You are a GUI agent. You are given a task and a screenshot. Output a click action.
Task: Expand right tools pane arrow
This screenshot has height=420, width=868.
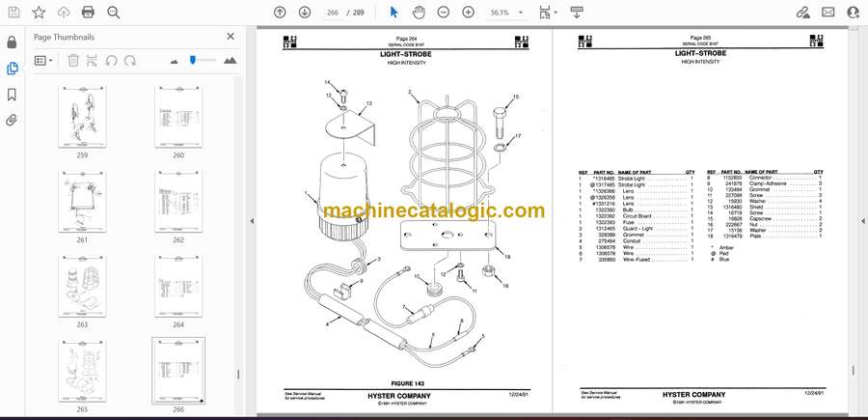click(x=862, y=221)
